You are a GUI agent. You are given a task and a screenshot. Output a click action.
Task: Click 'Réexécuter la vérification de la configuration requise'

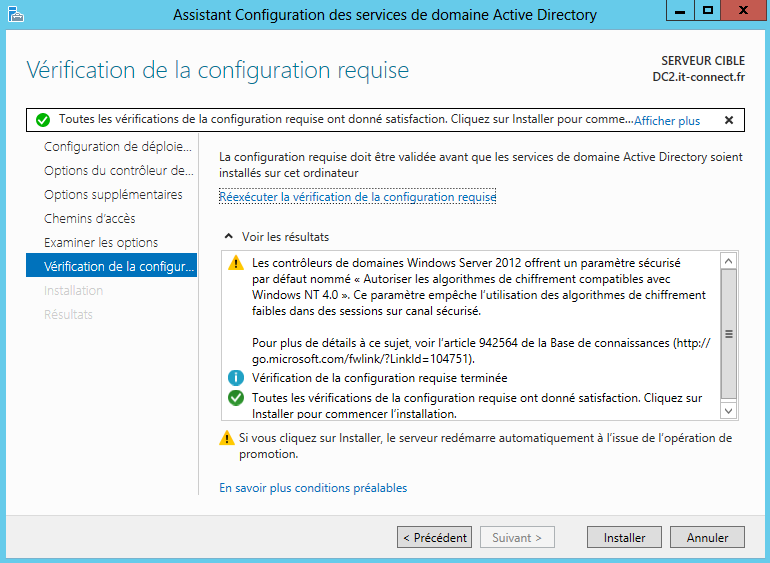[357, 197]
